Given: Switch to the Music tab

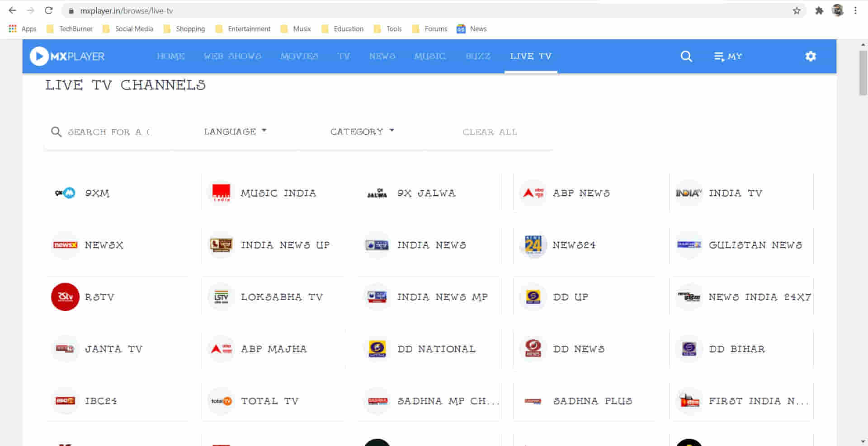Looking at the screenshot, I should [x=430, y=56].
